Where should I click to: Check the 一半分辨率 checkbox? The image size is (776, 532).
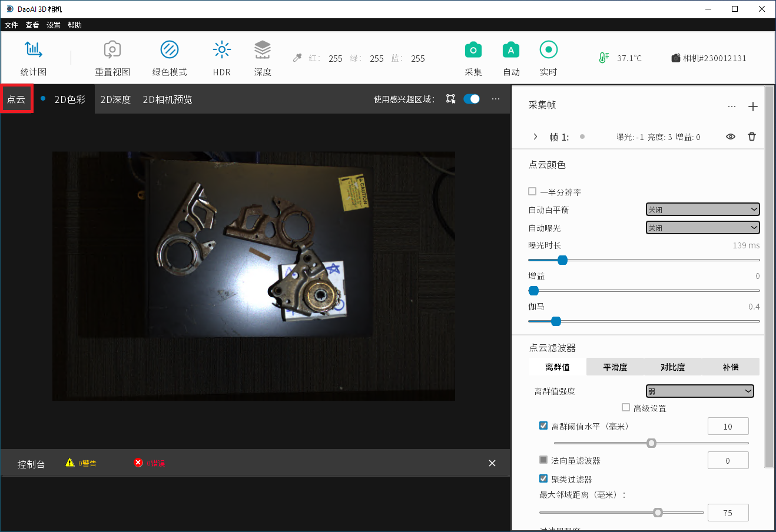(532, 191)
